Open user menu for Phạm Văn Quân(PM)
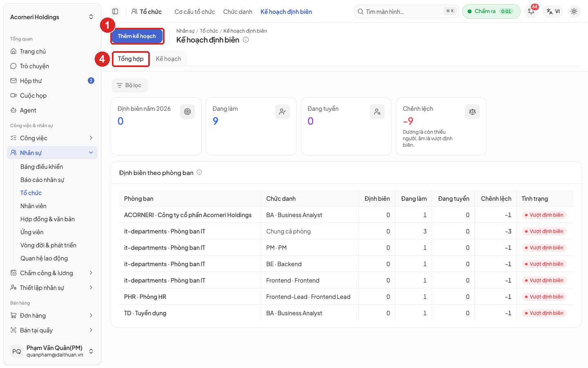This screenshot has height=368, width=588. point(52,351)
